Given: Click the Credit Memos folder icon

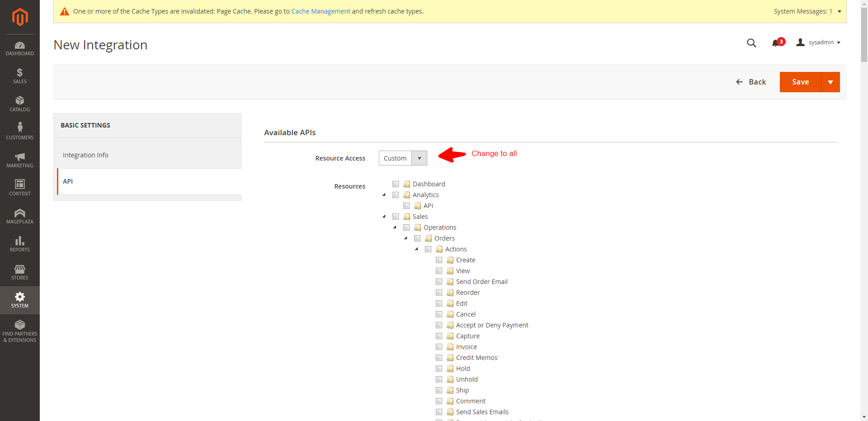Looking at the screenshot, I should click(x=450, y=358).
